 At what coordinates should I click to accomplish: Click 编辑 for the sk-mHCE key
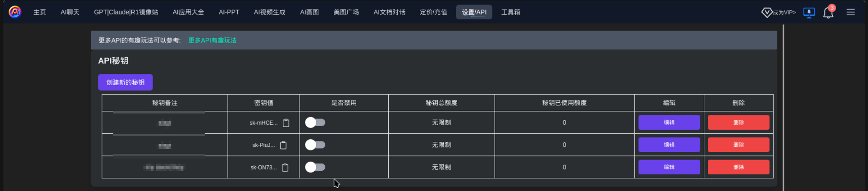click(x=669, y=122)
